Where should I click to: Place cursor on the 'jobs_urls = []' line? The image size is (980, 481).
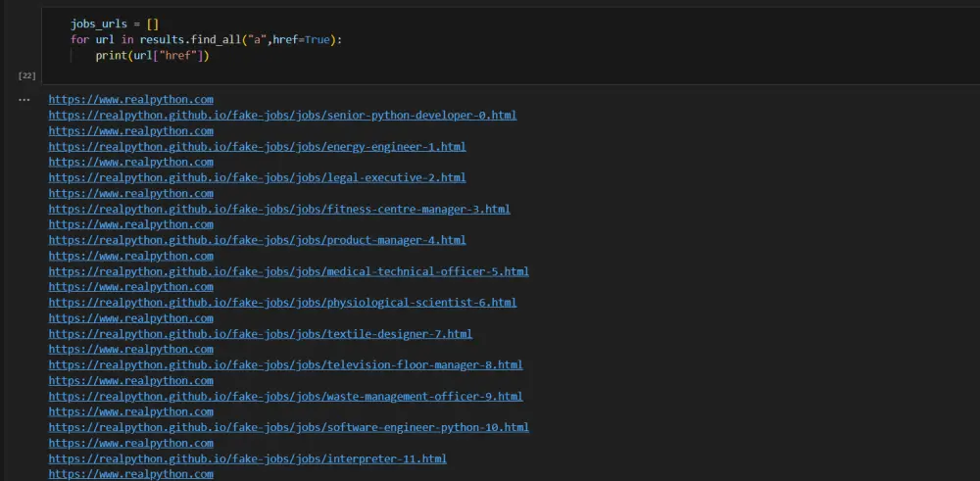point(115,24)
